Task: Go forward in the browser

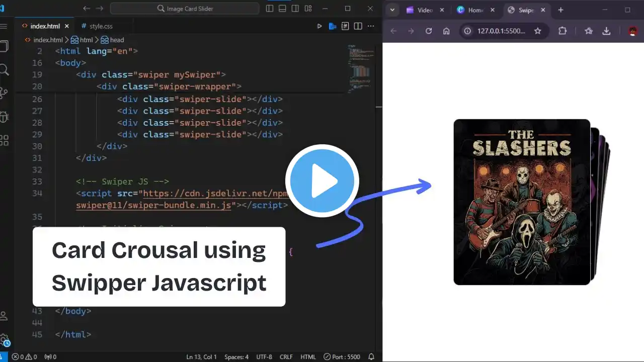Action: click(411, 31)
